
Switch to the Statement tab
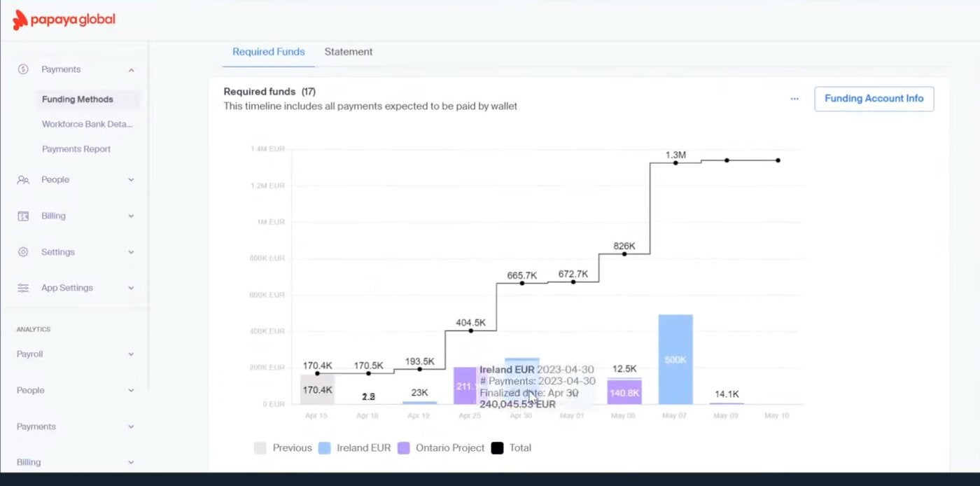click(x=349, y=52)
